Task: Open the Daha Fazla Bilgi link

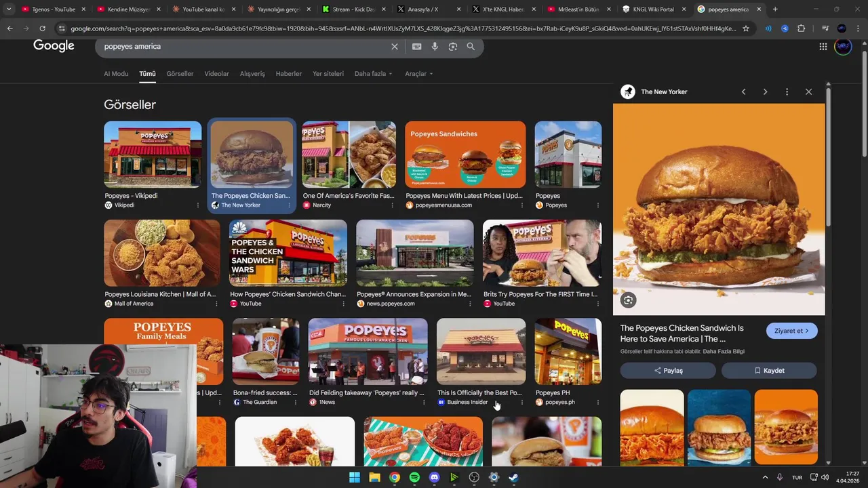Action: tap(724, 352)
